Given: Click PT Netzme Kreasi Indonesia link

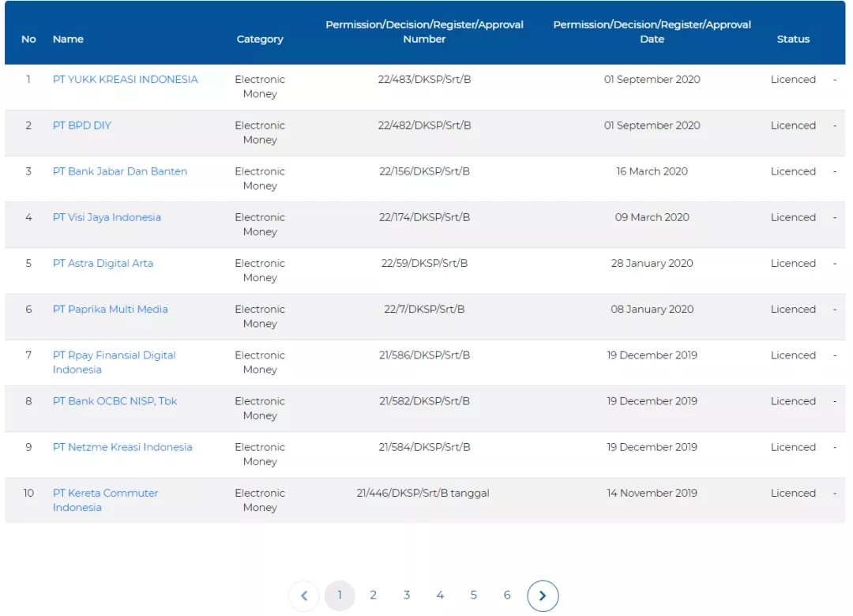Looking at the screenshot, I should point(122,447).
